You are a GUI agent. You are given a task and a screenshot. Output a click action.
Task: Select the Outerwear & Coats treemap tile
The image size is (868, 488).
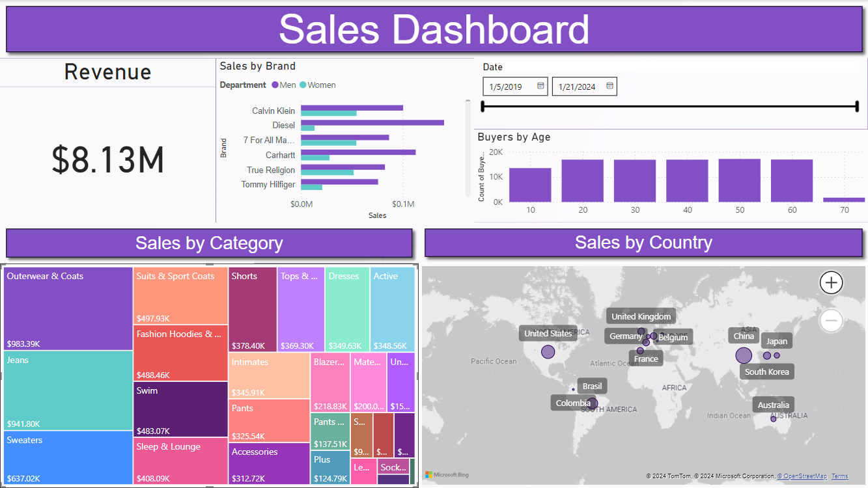(68, 309)
